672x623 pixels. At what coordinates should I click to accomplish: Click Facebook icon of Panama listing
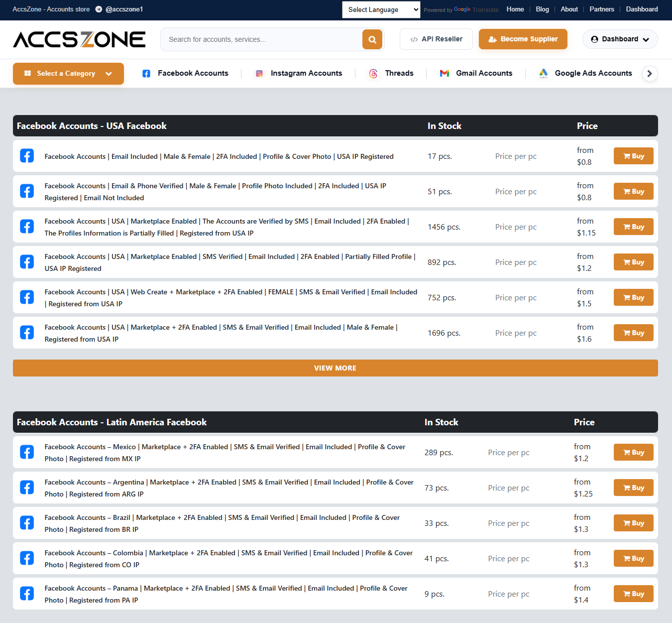pyautogui.click(x=27, y=594)
